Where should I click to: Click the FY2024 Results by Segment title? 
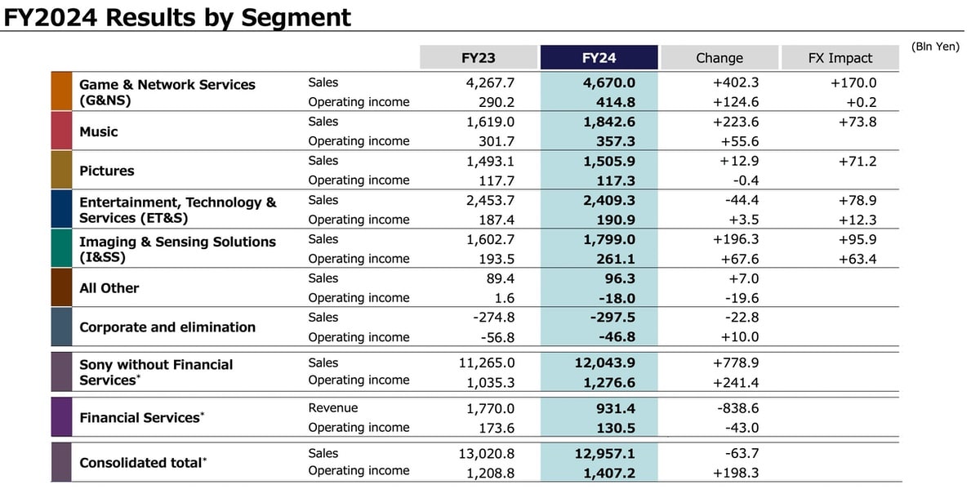177,16
